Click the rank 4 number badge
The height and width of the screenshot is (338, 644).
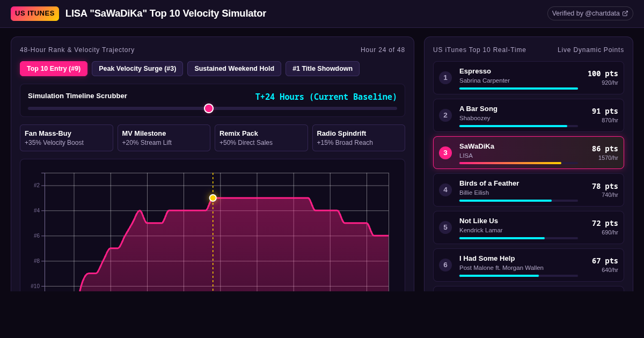click(445, 190)
